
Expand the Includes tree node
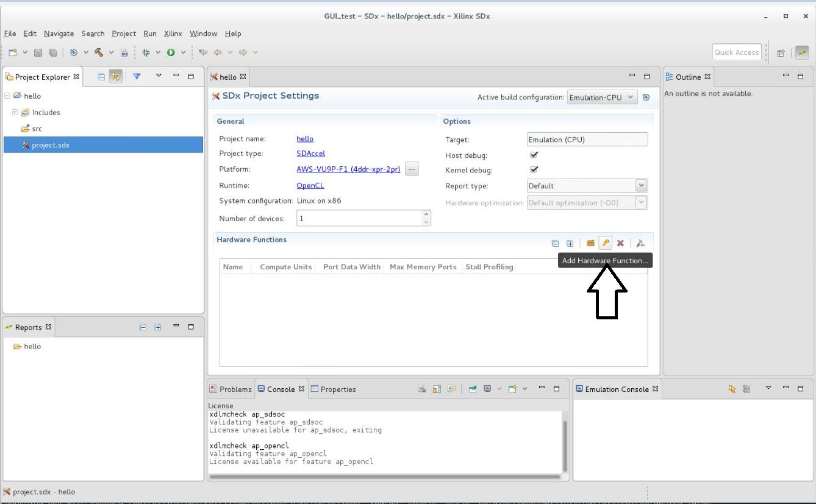[15, 112]
